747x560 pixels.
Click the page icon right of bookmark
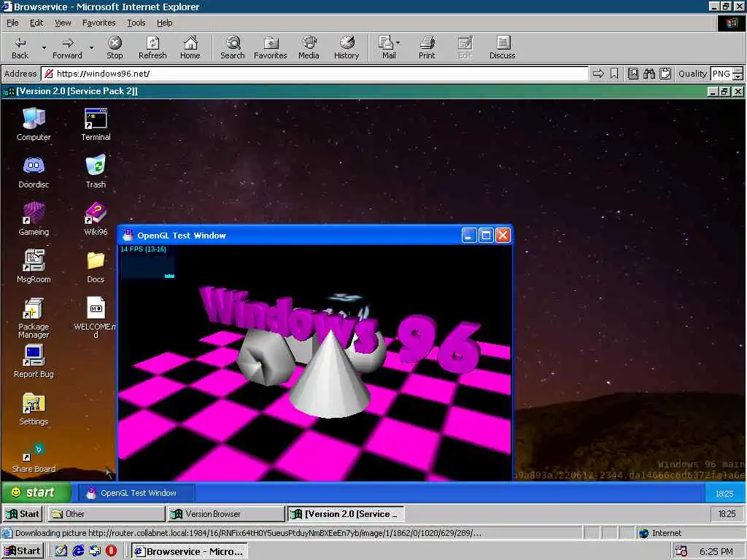coord(632,74)
